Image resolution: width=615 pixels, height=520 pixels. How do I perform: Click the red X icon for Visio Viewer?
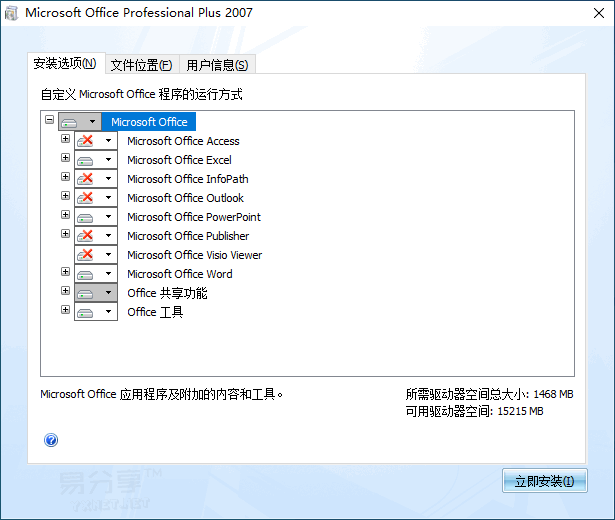coord(85,255)
